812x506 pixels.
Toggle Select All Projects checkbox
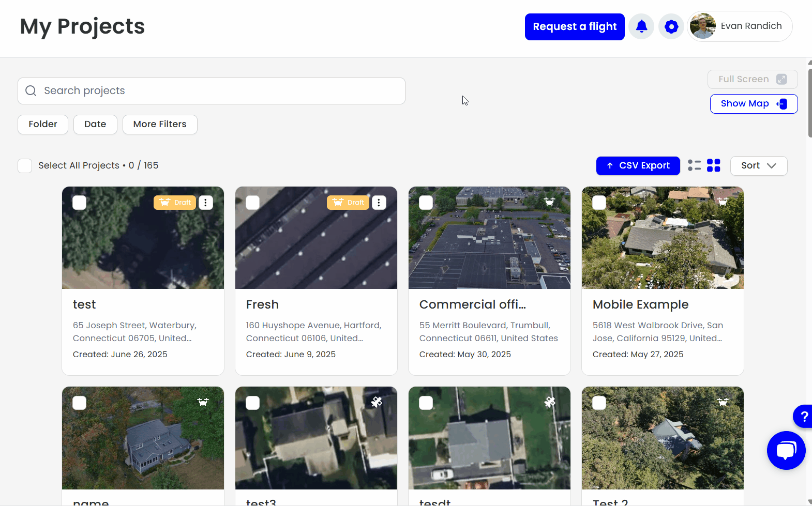[25, 166]
